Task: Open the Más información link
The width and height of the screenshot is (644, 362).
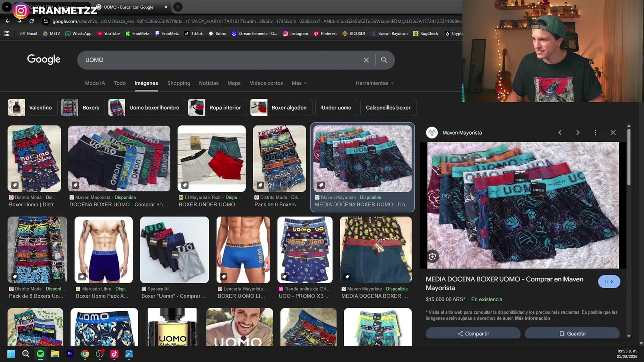Action: pos(532,318)
